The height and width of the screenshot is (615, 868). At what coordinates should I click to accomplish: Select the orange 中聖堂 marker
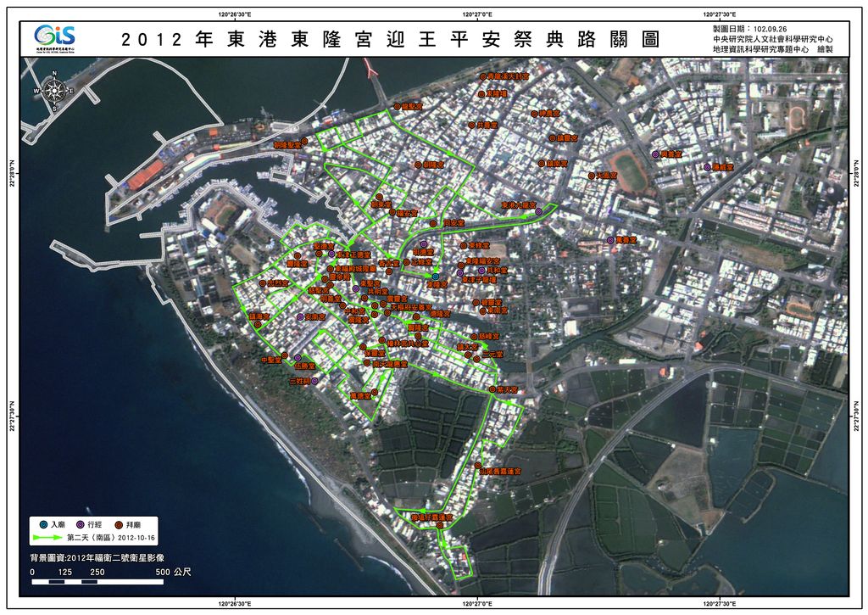tap(285, 356)
